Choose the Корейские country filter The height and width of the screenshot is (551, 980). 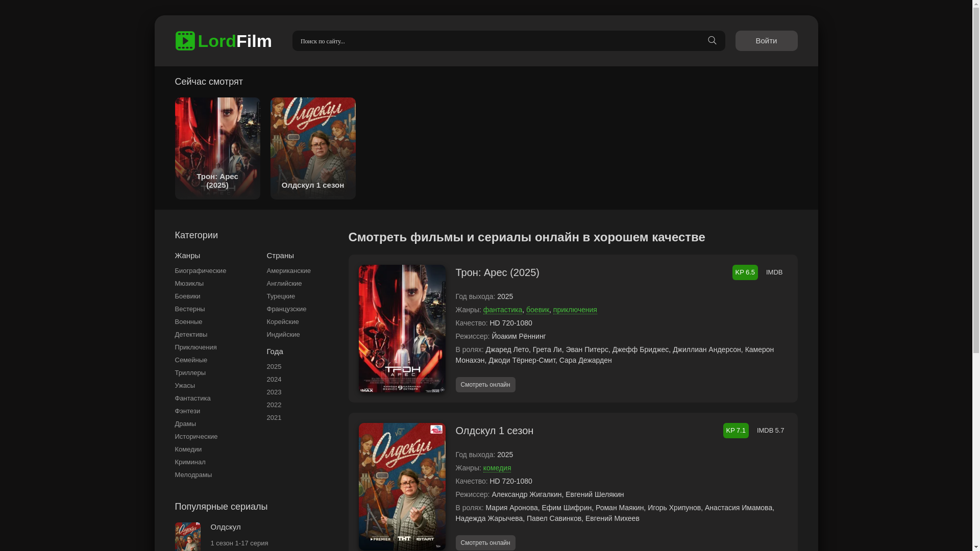coord(282,322)
